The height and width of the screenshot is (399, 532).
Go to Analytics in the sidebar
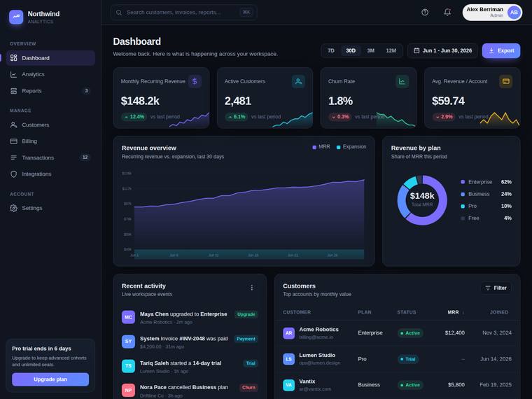[50, 74]
